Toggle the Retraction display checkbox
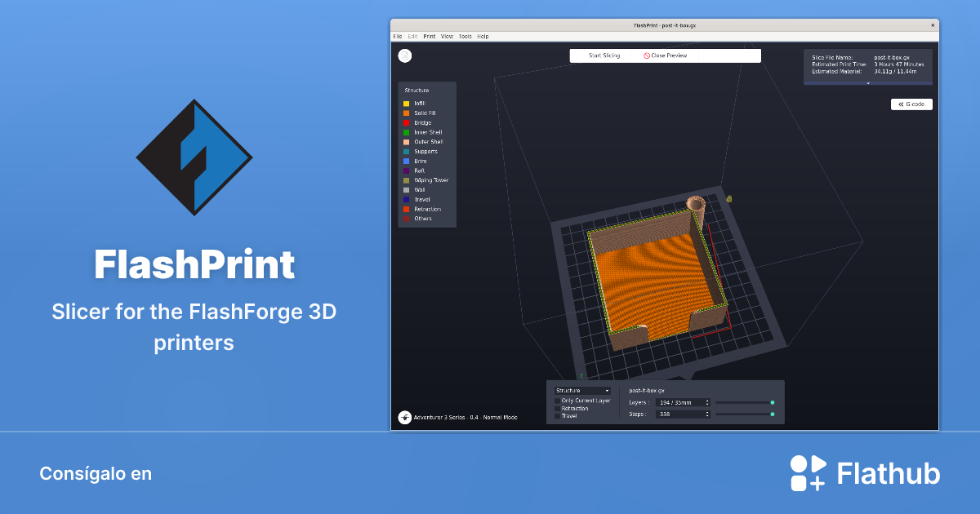Viewport: 980px width, 514px height. (557, 408)
